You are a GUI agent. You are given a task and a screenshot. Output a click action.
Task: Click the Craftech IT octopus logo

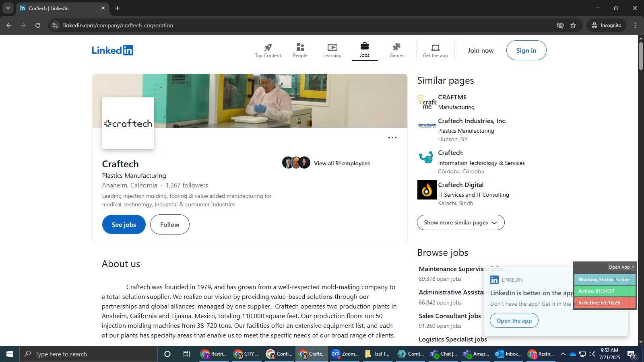point(427,157)
